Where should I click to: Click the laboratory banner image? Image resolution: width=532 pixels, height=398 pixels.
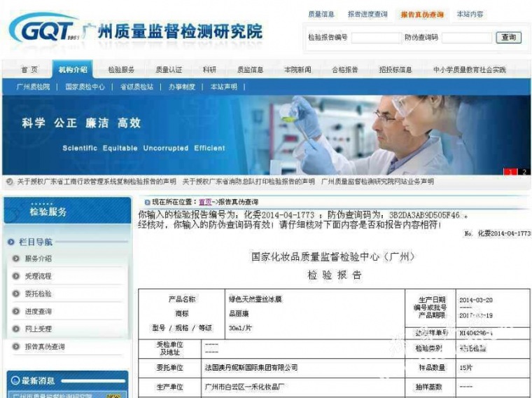coord(266,135)
